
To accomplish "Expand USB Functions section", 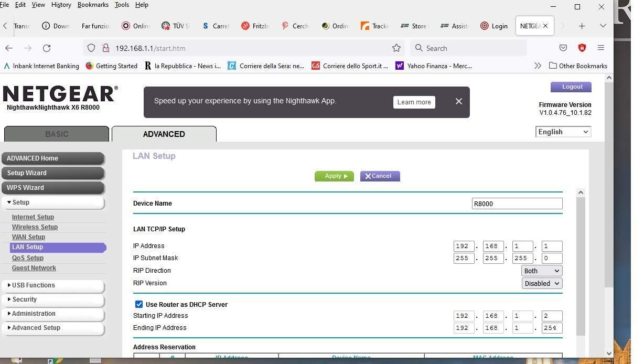I will [53, 285].
